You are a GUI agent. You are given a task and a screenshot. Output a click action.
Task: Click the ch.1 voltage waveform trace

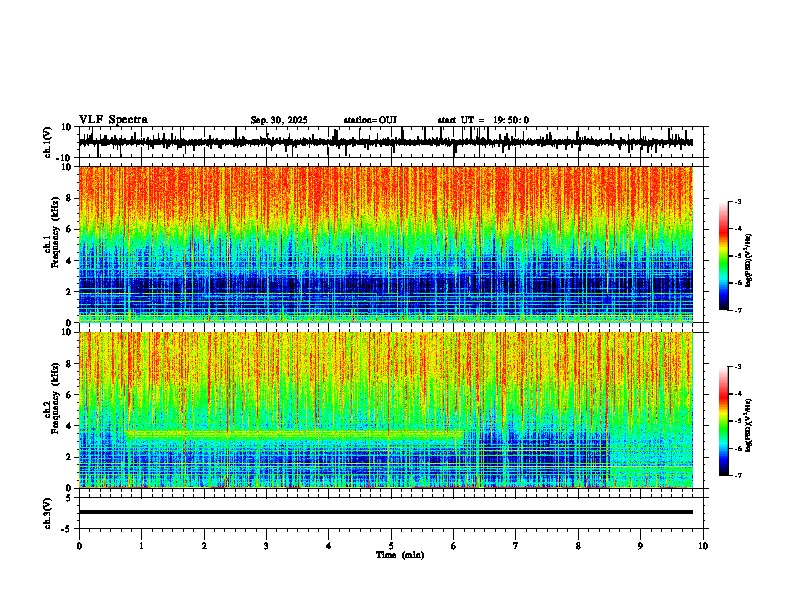pos(385,142)
